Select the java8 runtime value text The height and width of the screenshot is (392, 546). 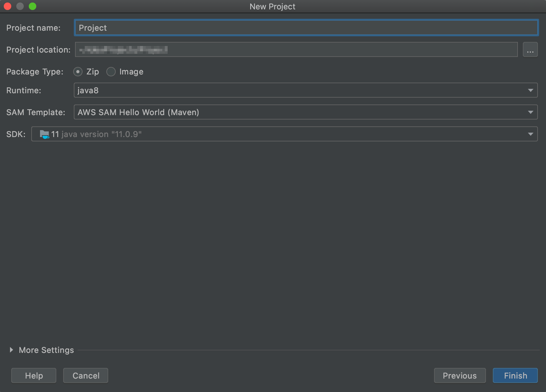pos(88,90)
